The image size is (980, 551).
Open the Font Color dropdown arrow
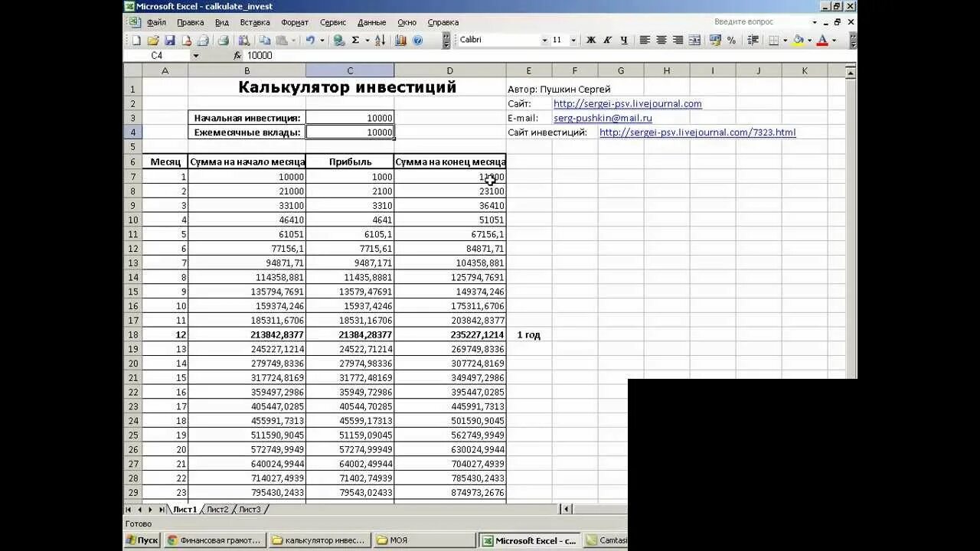tap(834, 40)
